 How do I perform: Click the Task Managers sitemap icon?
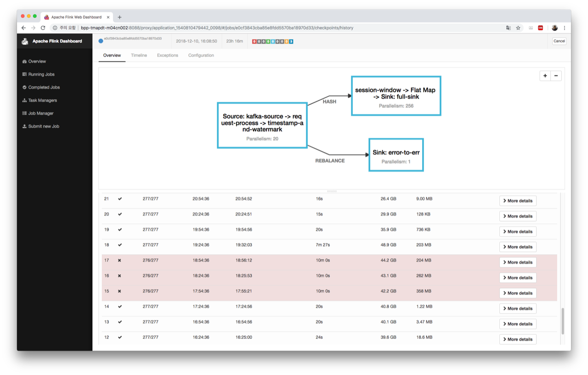24,100
